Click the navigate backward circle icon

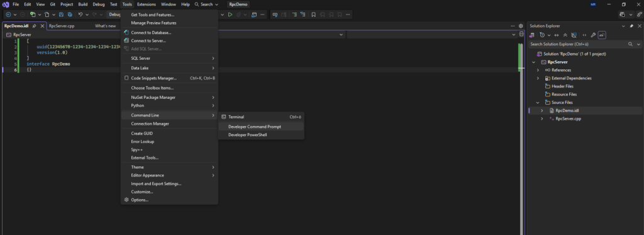[x=8, y=14]
